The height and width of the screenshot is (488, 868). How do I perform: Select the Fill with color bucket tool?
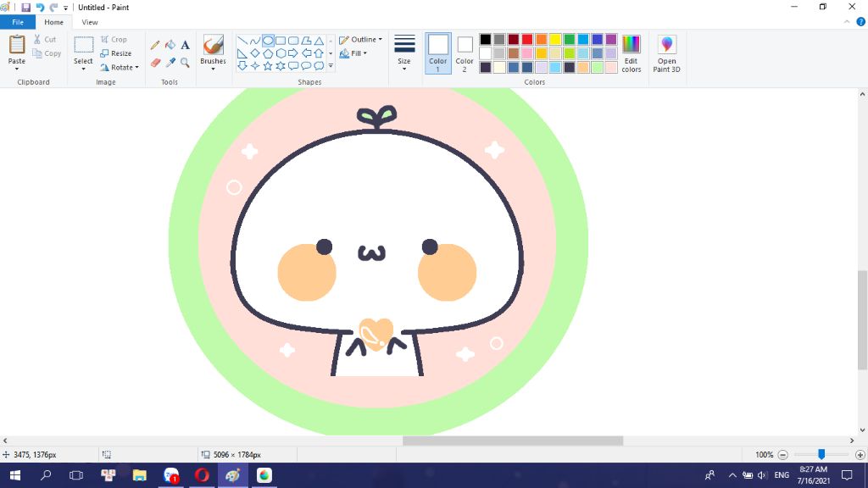tap(170, 45)
